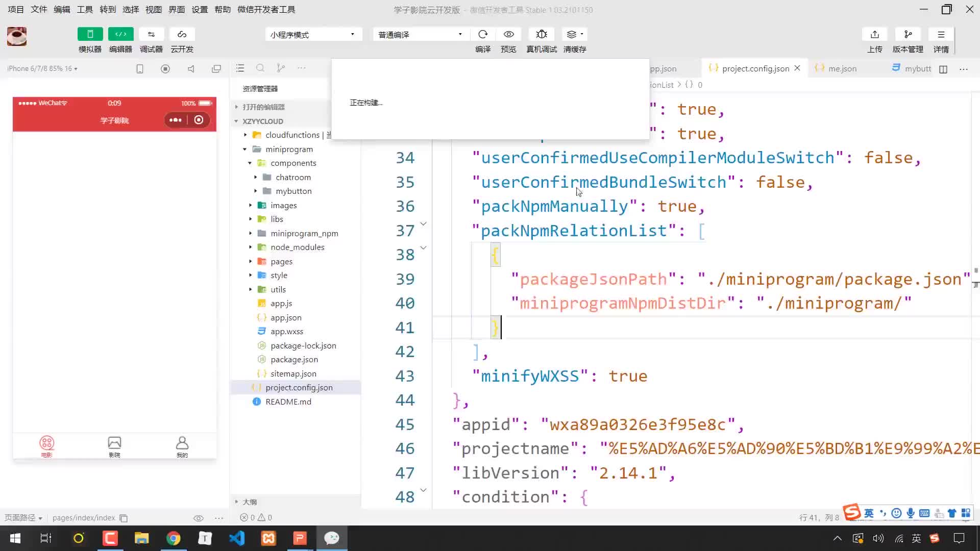
Task: Select the 我的 tab in simulator
Action: click(x=182, y=446)
